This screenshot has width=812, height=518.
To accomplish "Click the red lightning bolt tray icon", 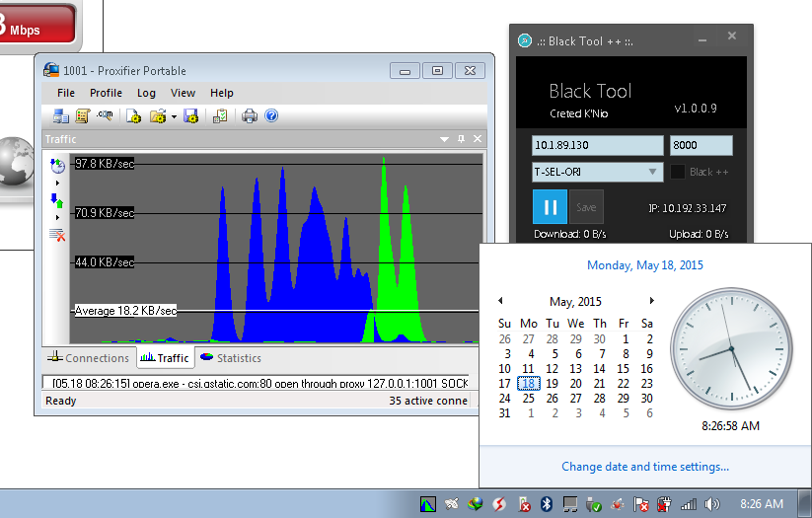I will pyautogui.click(x=499, y=503).
